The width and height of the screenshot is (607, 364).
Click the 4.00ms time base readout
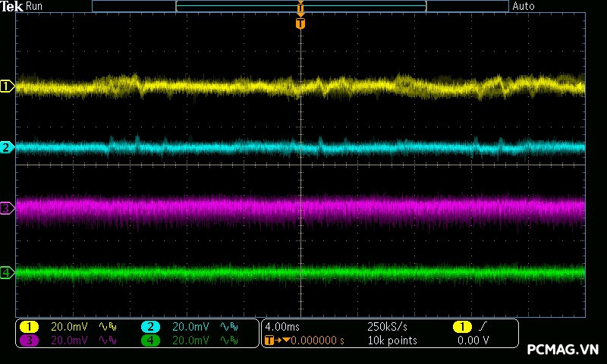tap(281, 327)
